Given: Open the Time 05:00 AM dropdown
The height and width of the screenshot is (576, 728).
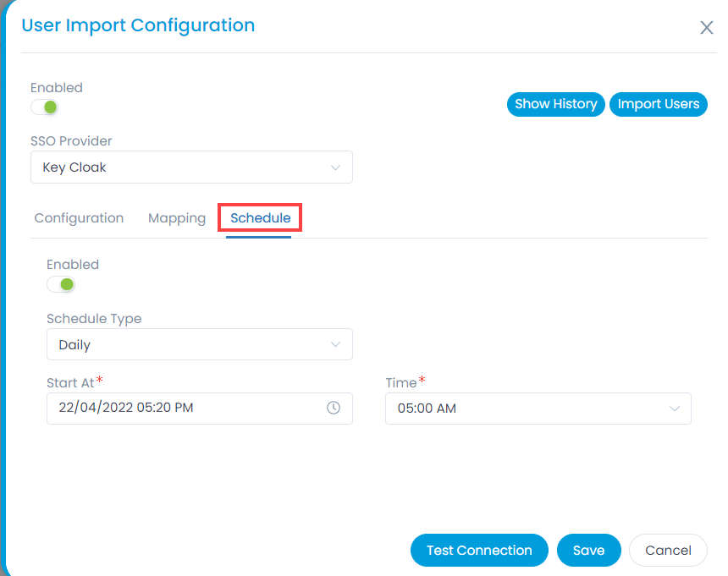Looking at the screenshot, I should [538, 409].
